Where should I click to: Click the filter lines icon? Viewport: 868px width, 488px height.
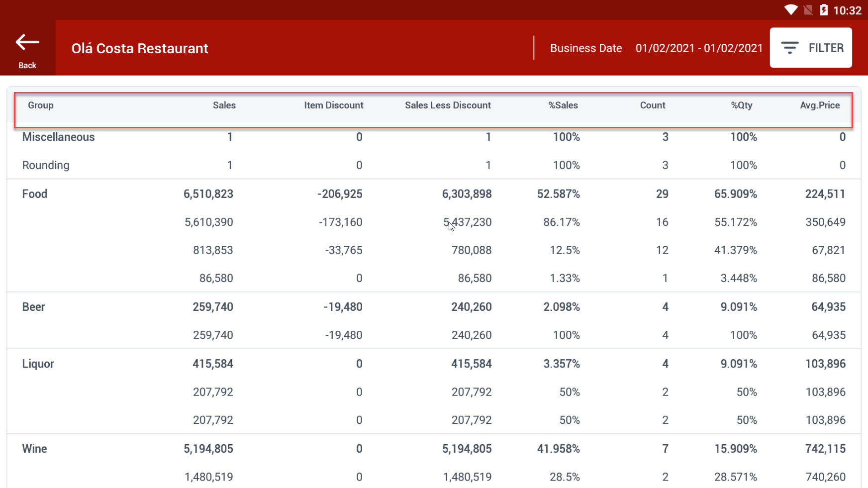click(789, 48)
